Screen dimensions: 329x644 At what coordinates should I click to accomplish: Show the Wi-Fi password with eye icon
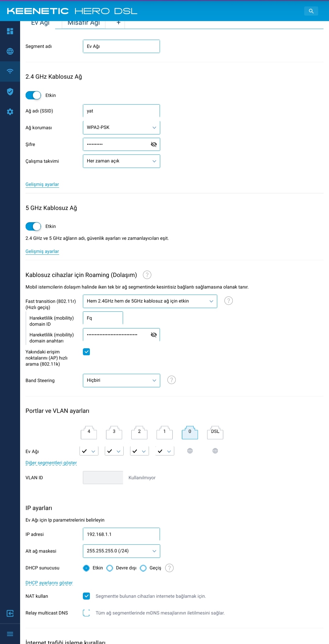pos(154,144)
